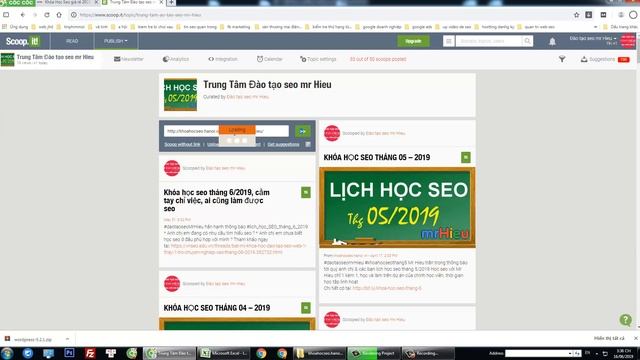640x360 pixels.
Task: Go to browser home page
Action: (x=59, y=15)
